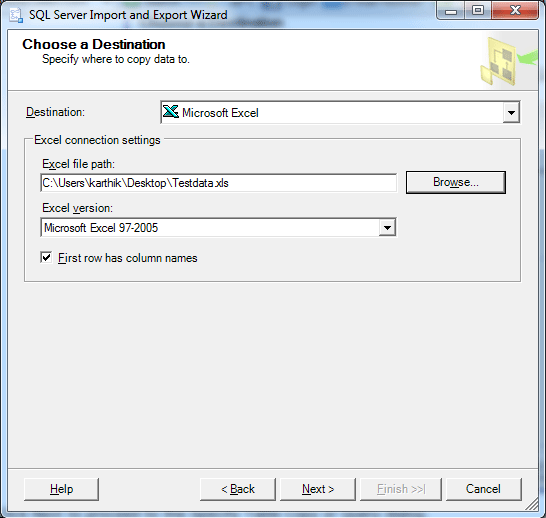The width and height of the screenshot is (546, 518).
Task: Minimize the wizard window
Action: 451,11
